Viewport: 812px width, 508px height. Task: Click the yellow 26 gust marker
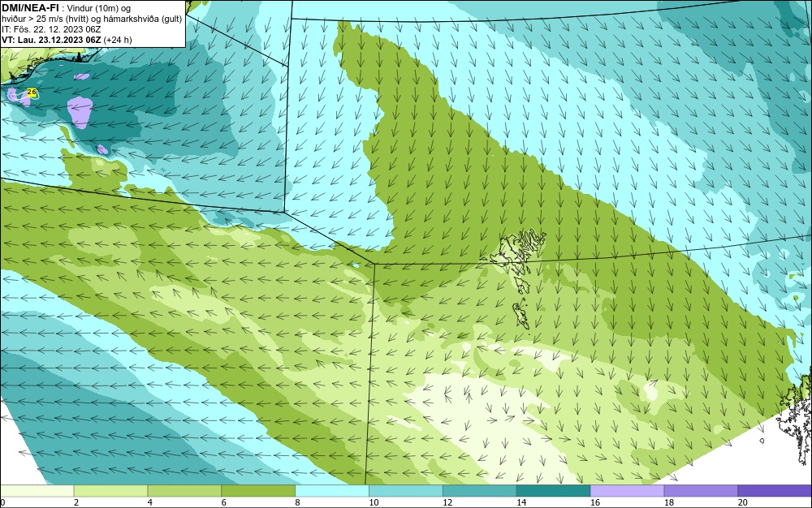31,92
